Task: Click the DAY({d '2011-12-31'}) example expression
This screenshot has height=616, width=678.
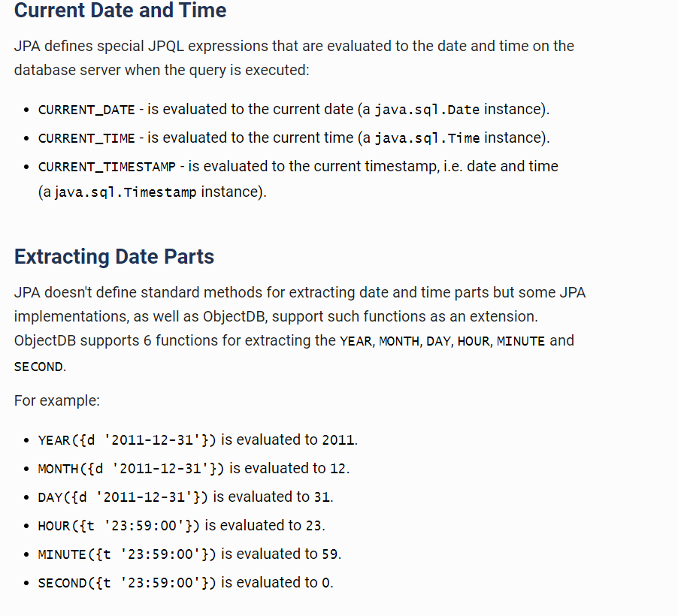Action: (123, 497)
